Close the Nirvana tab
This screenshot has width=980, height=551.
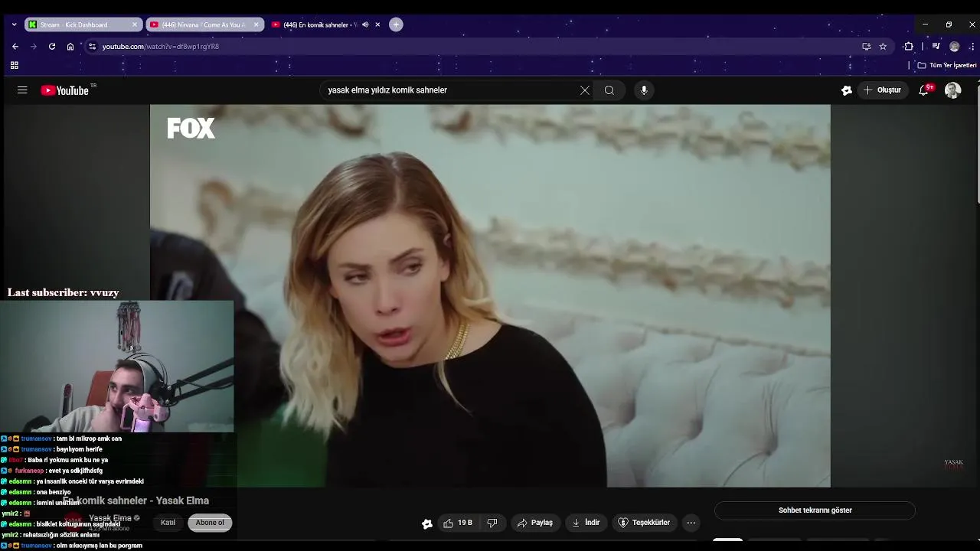pyautogui.click(x=256, y=24)
